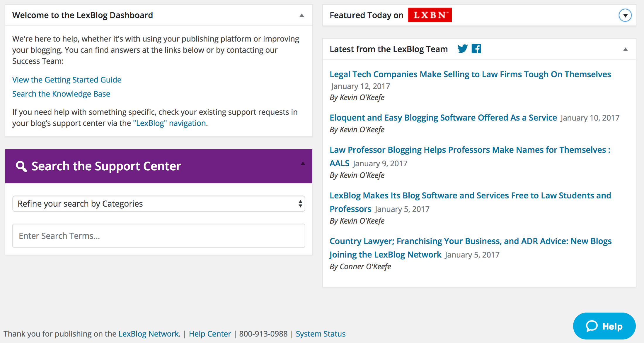Collapse the Welcome to LexBlog Dashboard panel
This screenshot has width=644, height=343.
302,15
